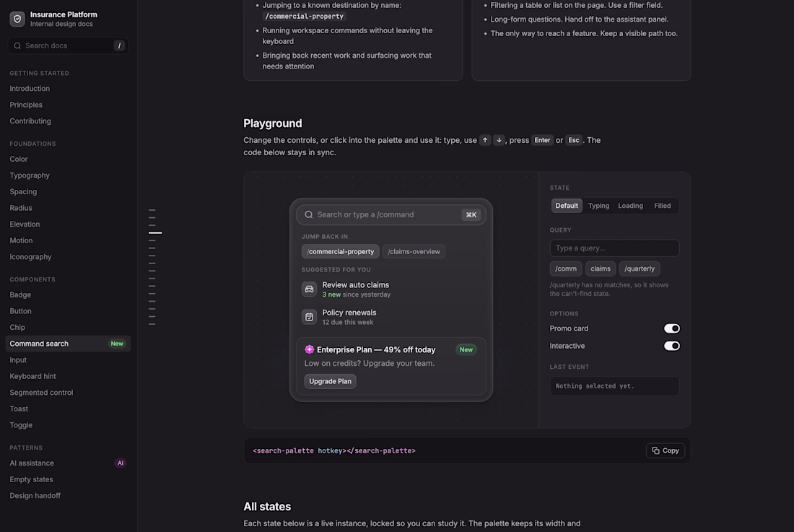Viewport: 794px width, 532px height.
Task: Click the Upgrade Plan button
Action: [x=330, y=381]
